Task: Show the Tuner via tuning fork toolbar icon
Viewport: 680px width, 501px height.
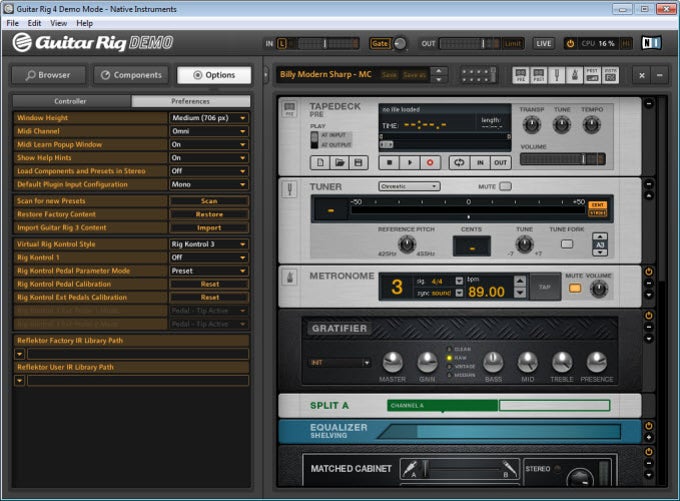Action: click(557, 75)
